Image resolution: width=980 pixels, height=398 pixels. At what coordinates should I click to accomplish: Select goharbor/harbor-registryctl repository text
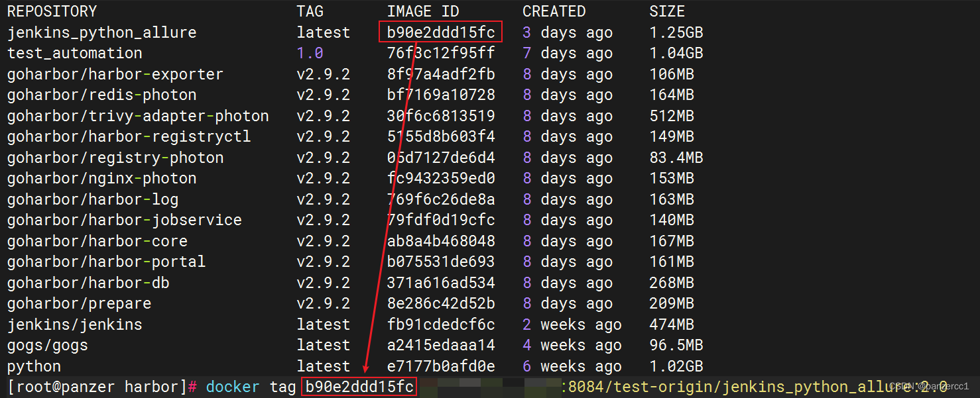pos(129,136)
